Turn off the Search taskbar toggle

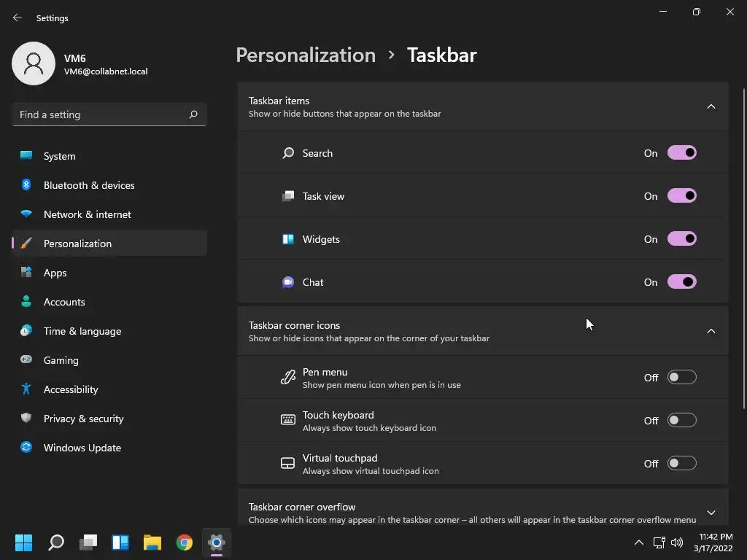[681, 153]
